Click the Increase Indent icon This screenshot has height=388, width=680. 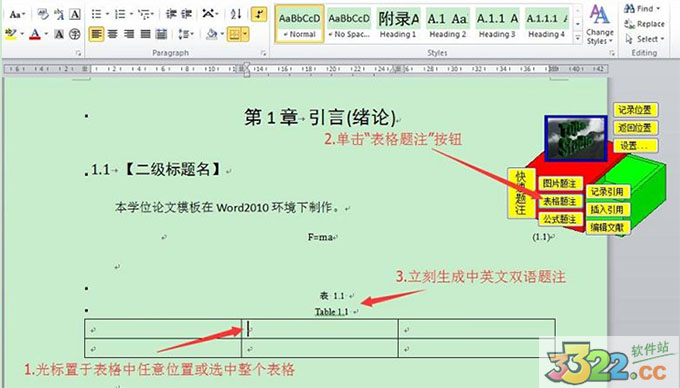point(186,14)
